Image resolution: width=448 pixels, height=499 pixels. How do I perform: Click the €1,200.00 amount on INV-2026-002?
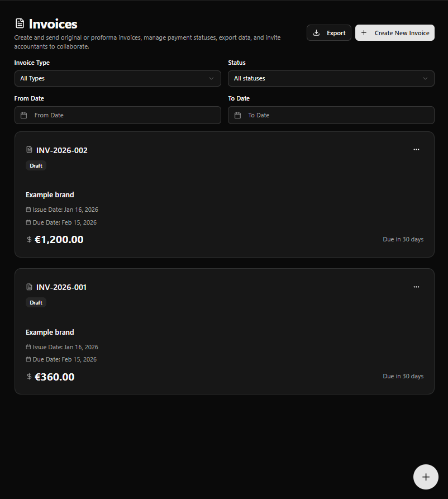point(59,240)
